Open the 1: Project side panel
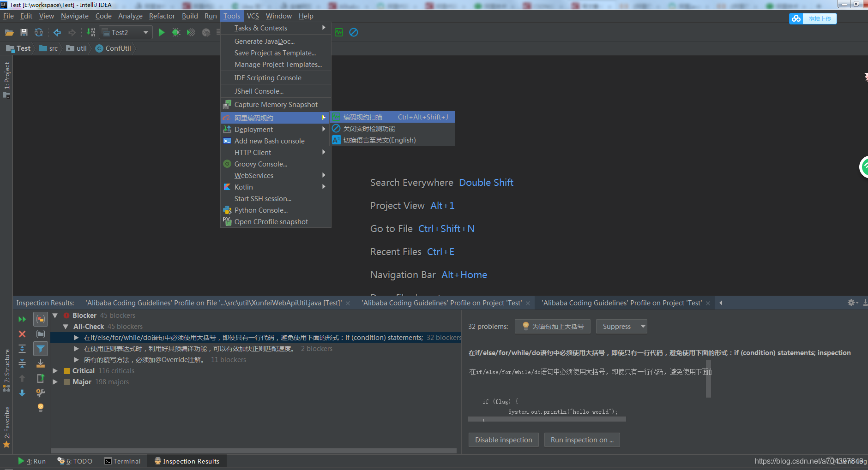Viewport: 868px width, 470px height. pos(6,80)
